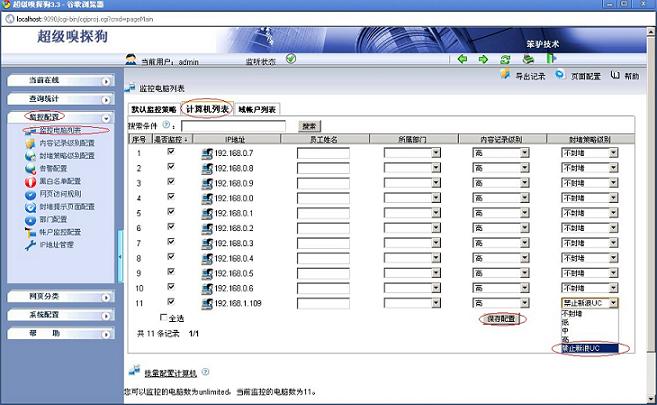Toggle monitoring checkbox for 192.168.1.109
Screen dimensions: 657x405
click(x=171, y=302)
